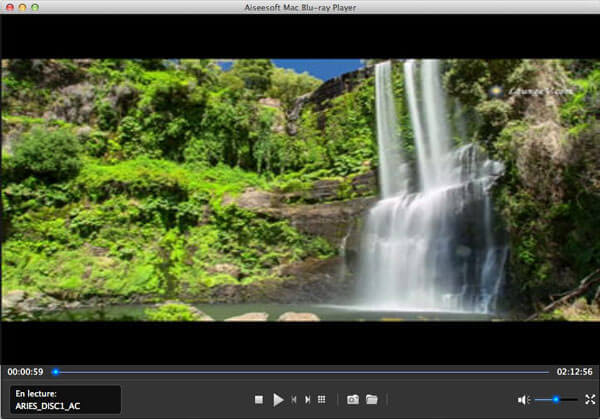Toggle fullscreen mode icon

[x=590, y=399]
